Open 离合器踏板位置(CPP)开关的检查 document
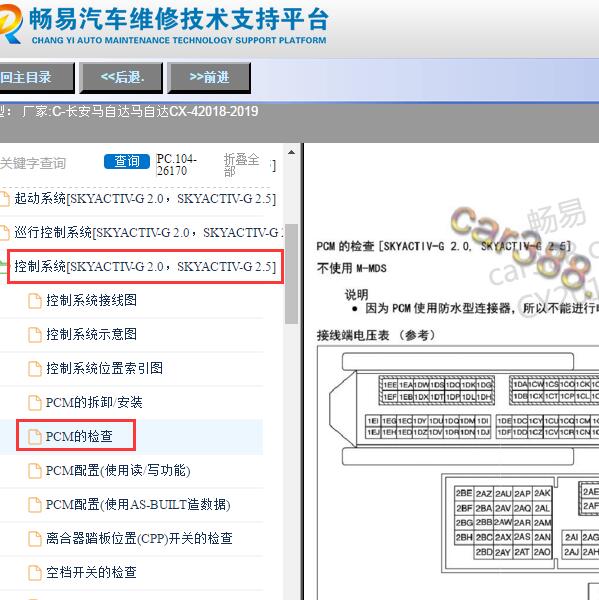The height and width of the screenshot is (600, 599). pyautogui.click(x=139, y=538)
